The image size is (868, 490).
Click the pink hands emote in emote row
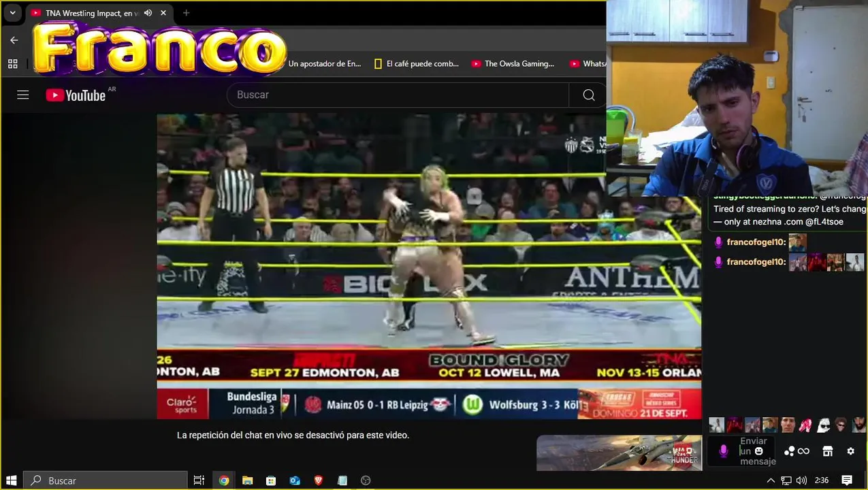[805, 425]
